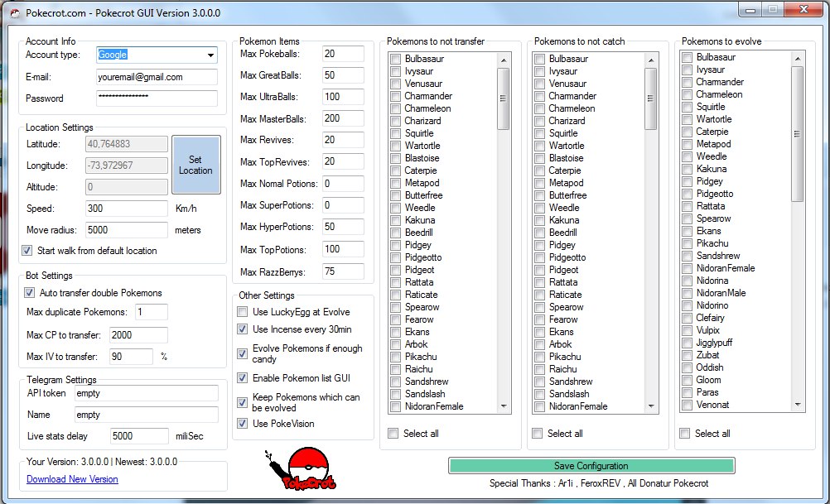
Task: Disable Use PokeVision option
Action: pyautogui.click(x=242, y=424)
